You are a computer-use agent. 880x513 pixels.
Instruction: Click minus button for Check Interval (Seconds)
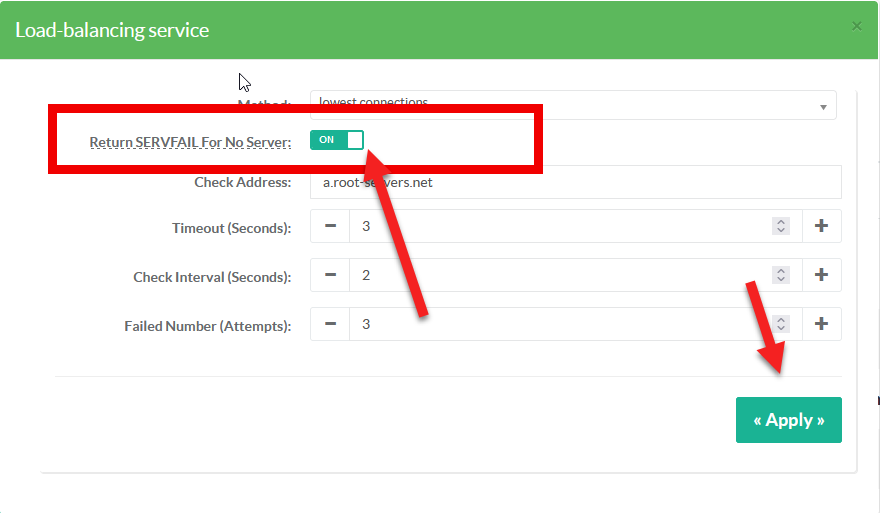(x=330, y=275)
